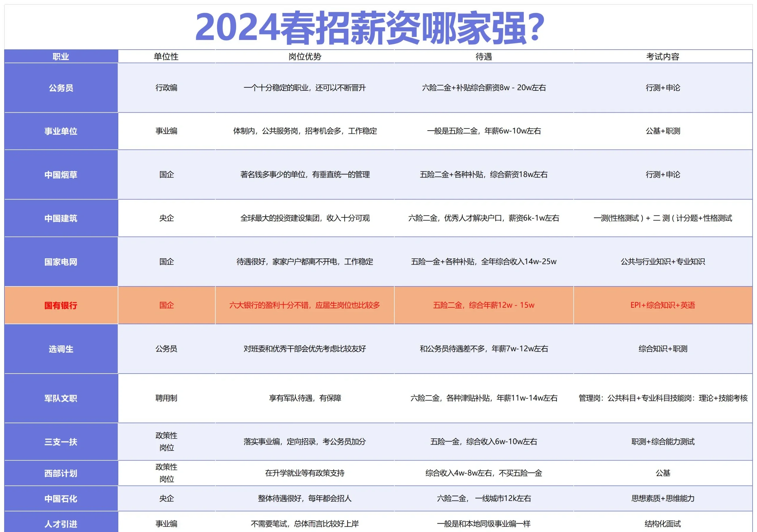The width and height of the screenshot is (757, 532).
Task: Click '五险二金+各种补贴，综合薪资18w左右' cell
Action: pos(484,175)
